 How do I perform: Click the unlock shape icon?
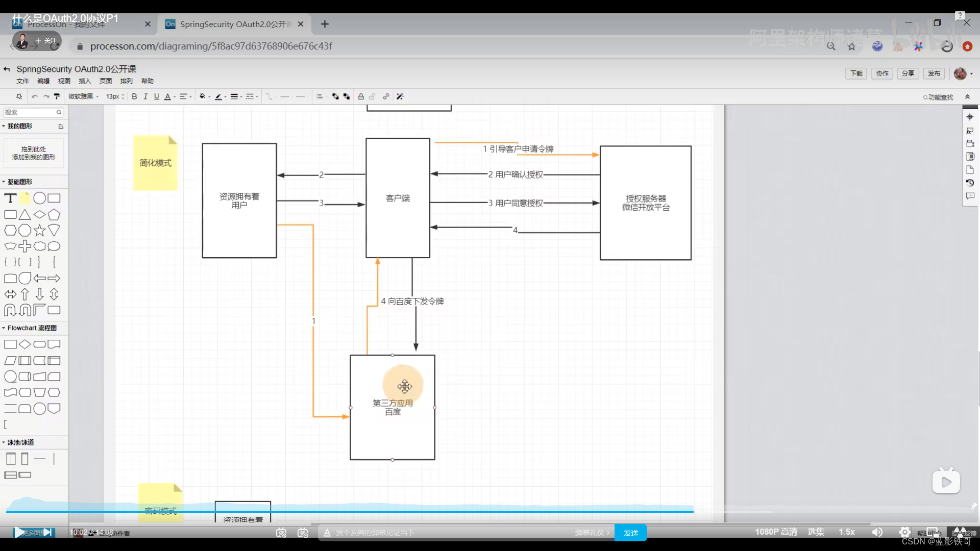pyautogui.click(x=372, y=96)
